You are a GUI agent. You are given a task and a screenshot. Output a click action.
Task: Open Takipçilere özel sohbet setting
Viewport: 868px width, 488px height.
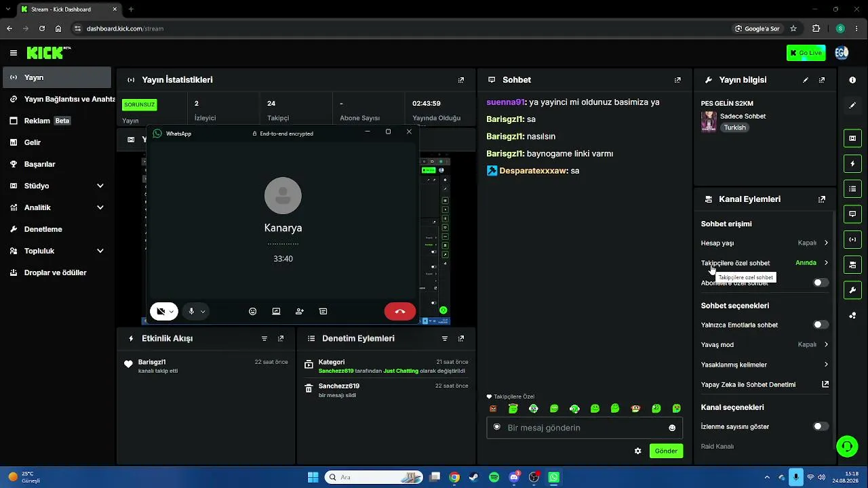click(x=764, y=263)
